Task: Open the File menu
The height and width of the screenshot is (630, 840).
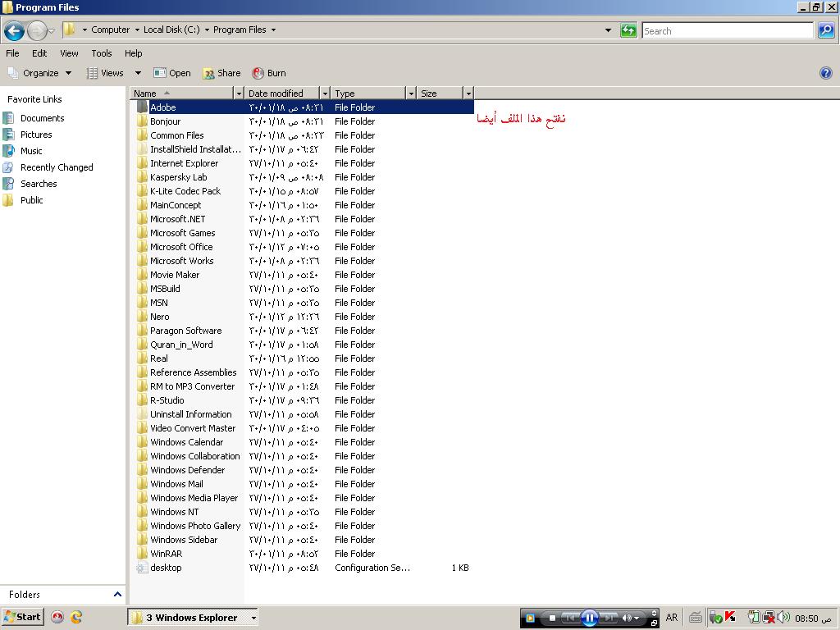Action: (x=12, y=53)
